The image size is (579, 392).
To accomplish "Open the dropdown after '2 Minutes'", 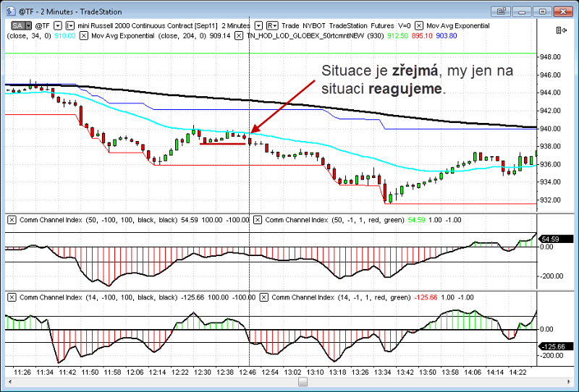I will point(258,26).
